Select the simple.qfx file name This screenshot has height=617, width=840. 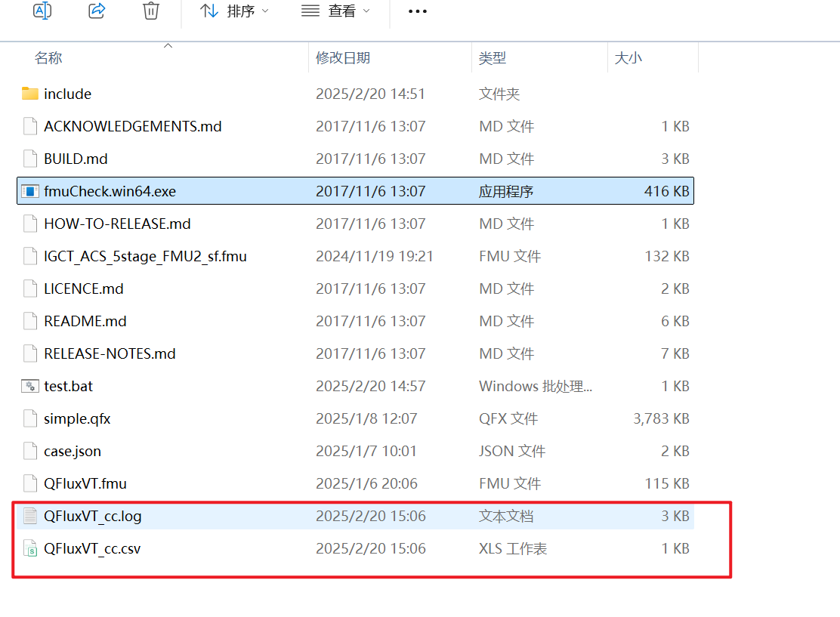(x=77, y=419)
